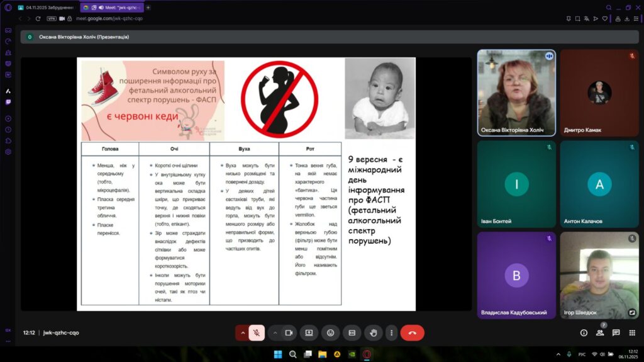Toggle the closed captions button
The image size is (644, 362).
click(x=352, y=332)
